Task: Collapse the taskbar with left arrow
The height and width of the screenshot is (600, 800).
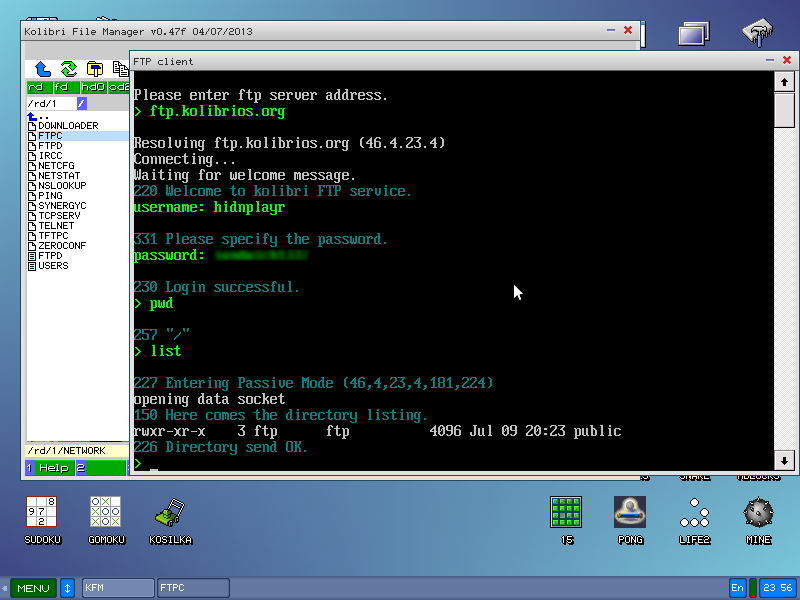Action: 5,588
